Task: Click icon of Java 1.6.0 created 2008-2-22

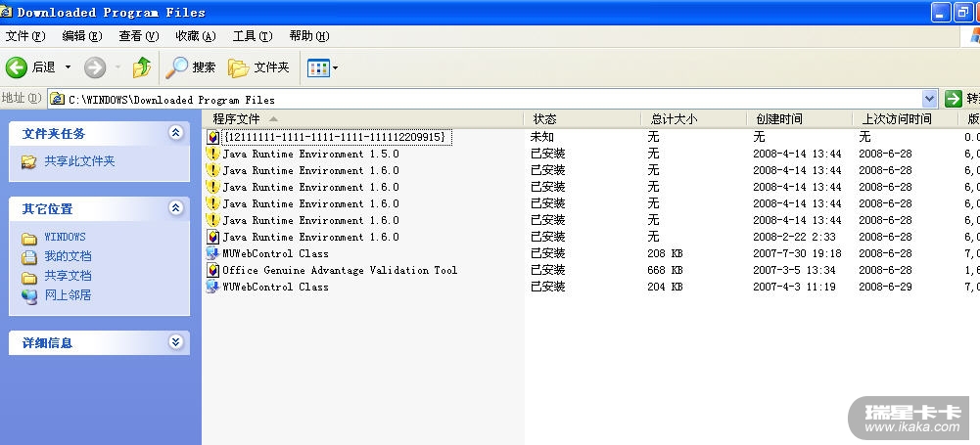Action: tap(213, 237)
